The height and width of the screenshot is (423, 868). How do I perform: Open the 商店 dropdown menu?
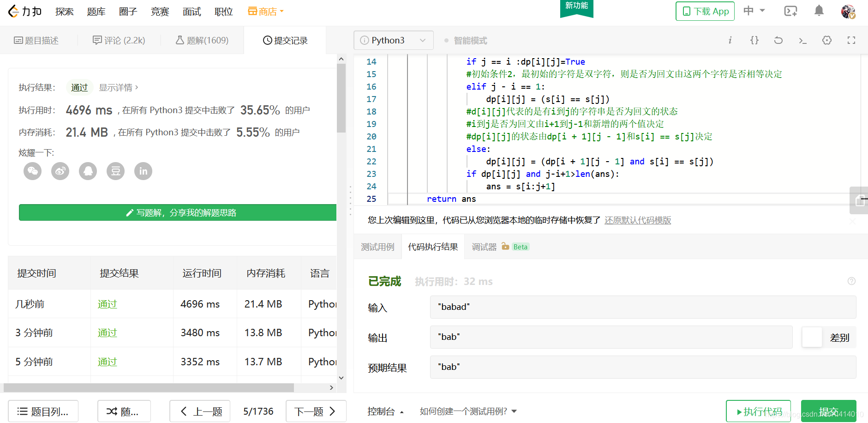pyautogui.click(x=266, y=12)
